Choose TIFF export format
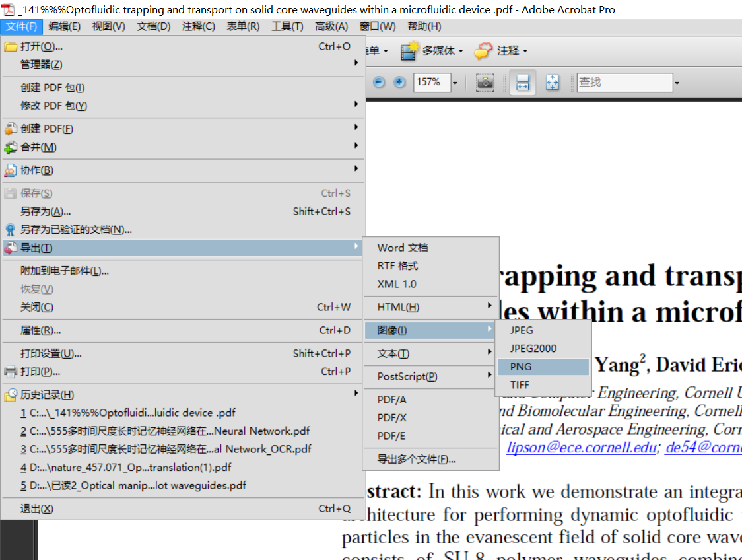Screen dimensions: 742x560 (543, 385)
